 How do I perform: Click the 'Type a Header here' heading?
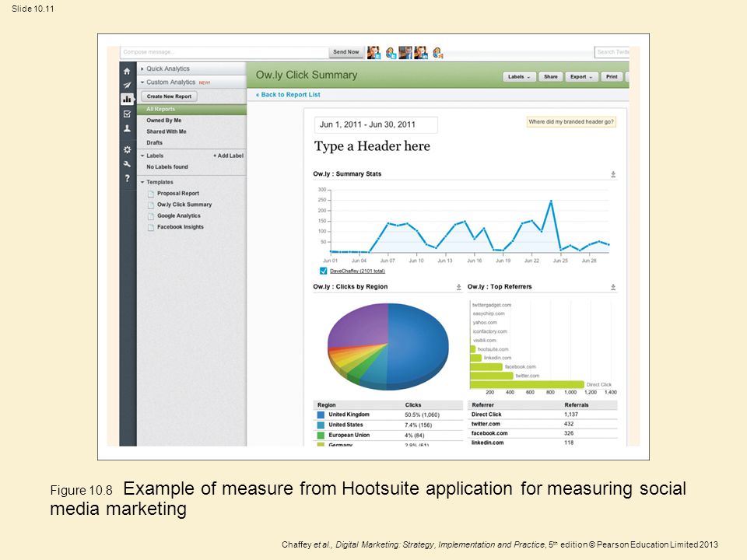(x=372, y=146)
